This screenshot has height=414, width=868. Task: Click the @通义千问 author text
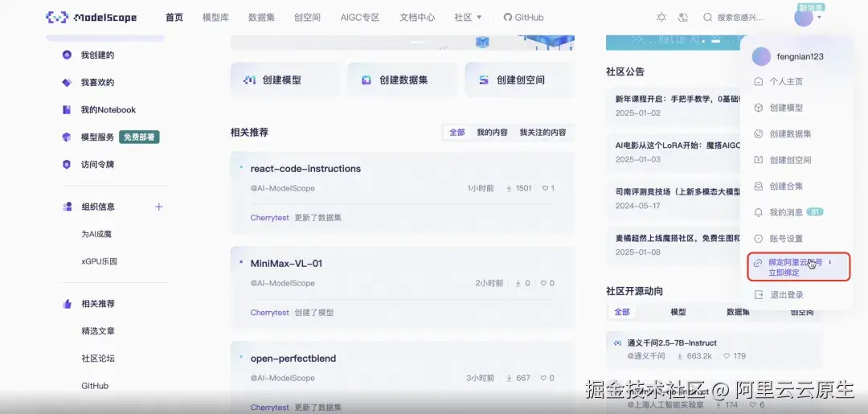click(646, 356)
